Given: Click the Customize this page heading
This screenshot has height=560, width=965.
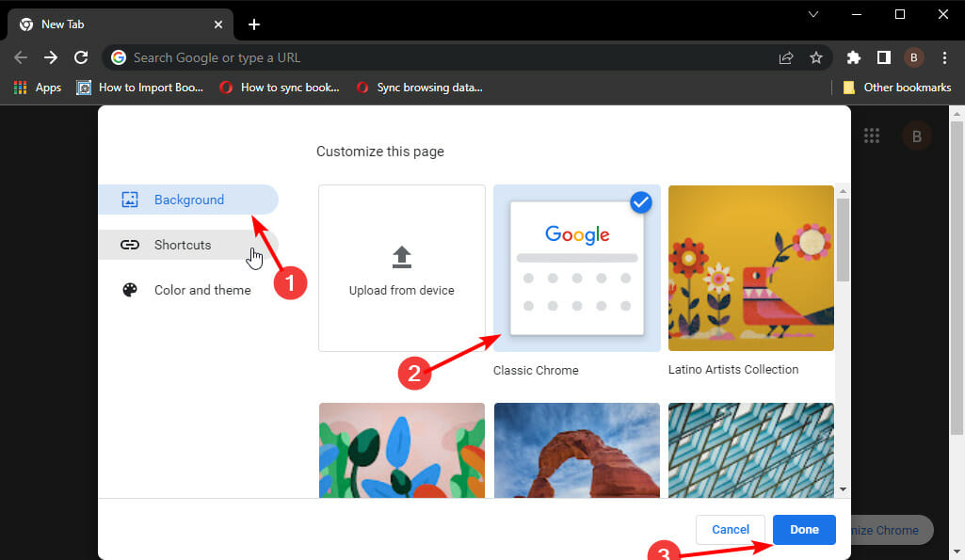Looking at the screenshot, I should point(379,152).
